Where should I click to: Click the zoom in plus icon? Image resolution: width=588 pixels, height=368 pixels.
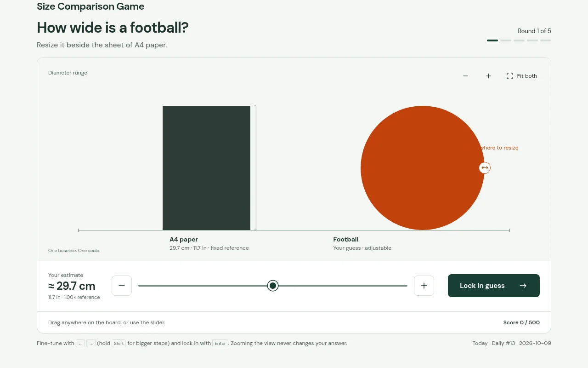(x=488, y=76)
